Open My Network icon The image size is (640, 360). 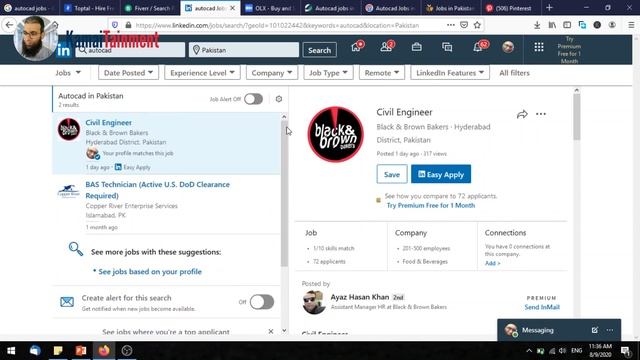(x=386, y=47)
